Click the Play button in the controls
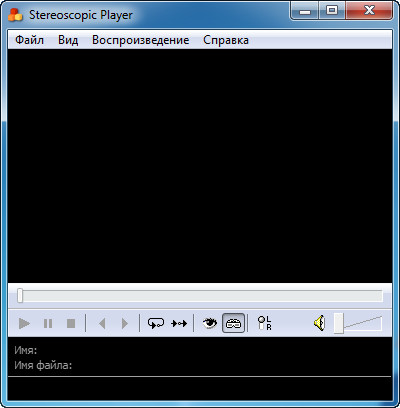 [24, 323]
